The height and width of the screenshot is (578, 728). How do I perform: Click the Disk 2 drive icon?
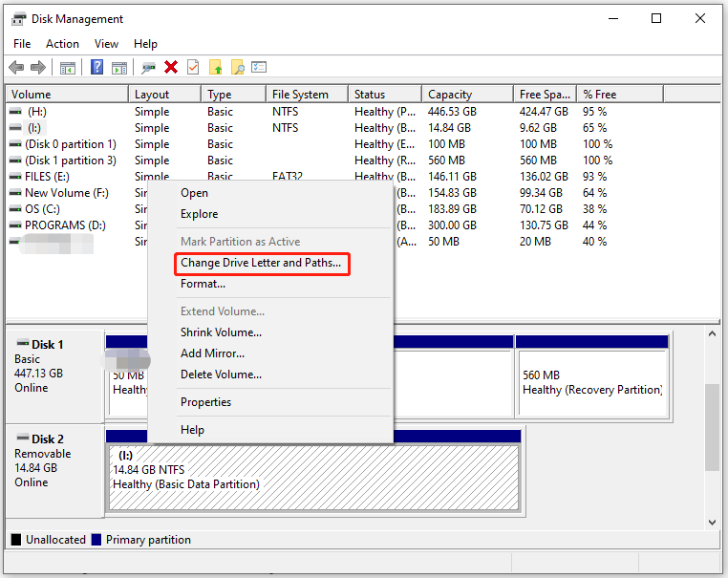coord(22,438)
